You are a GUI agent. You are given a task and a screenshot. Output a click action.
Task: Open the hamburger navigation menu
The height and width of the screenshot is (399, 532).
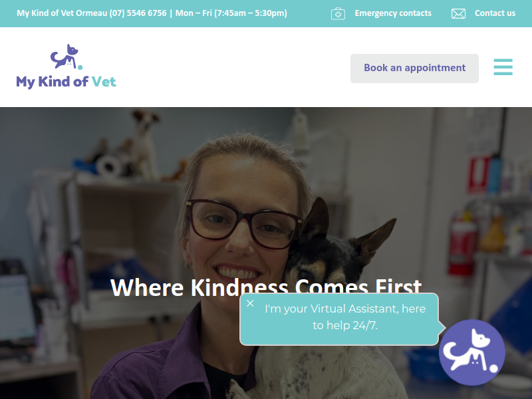[x=503, y=67]
